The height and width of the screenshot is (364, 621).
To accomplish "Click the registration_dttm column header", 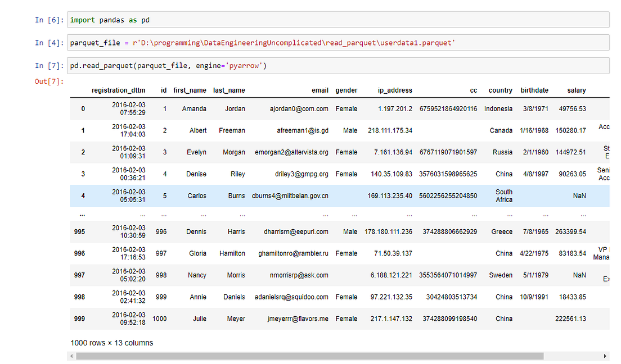I will pyautogui.click(x=119, y=90).
